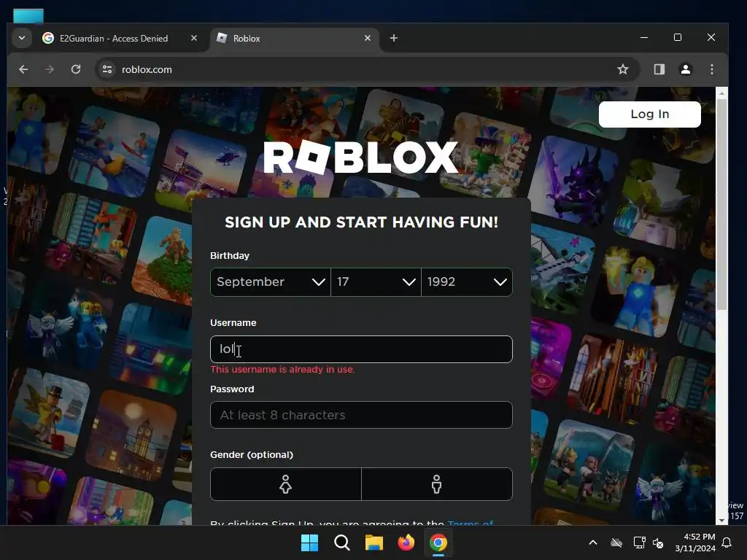Open the birthday year dropdown showing 1992
The image size is (747, 560).
tap(467, 282)
